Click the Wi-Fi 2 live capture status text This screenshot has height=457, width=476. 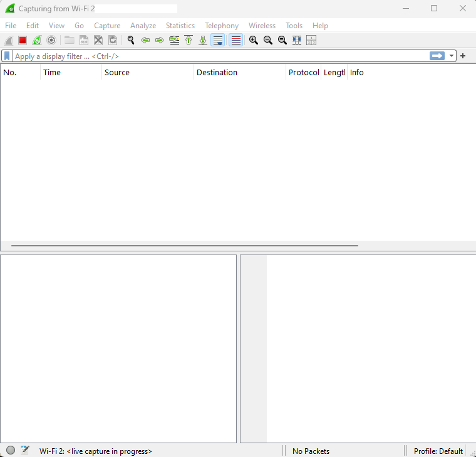[95, 451]
